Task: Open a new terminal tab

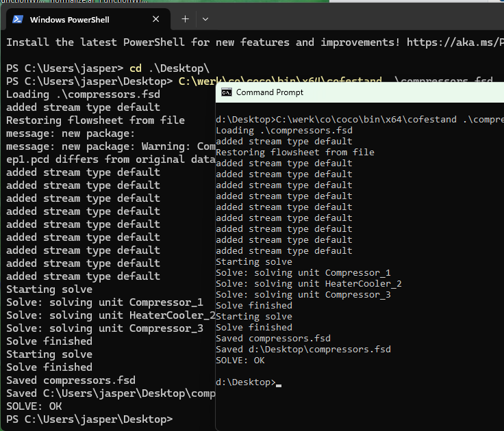Action: pos(185,19)
